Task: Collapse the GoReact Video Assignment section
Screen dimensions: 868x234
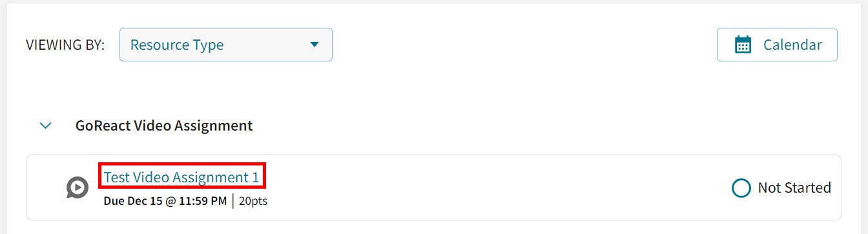Action: (45, 125)
